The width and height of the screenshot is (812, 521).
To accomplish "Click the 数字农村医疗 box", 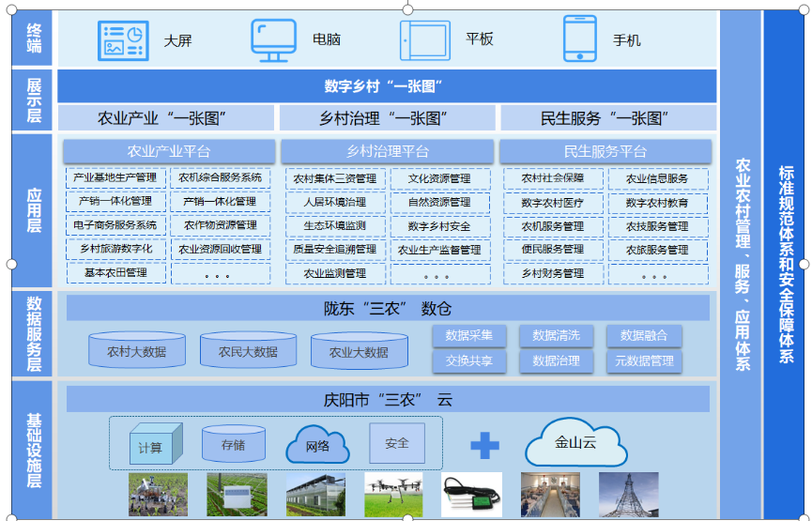I will (552, 203).
